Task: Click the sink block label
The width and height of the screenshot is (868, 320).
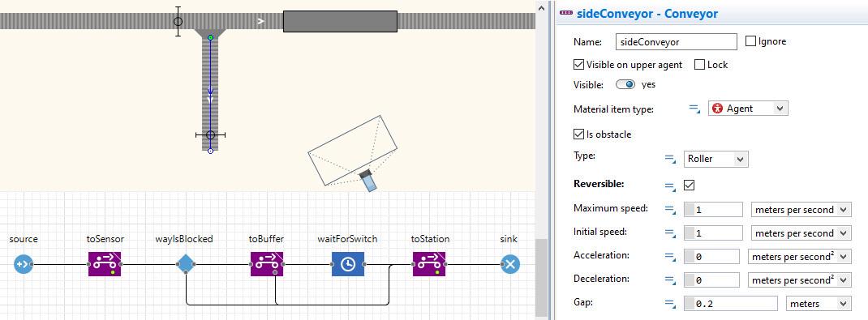Action: click(x=509, y=239)
